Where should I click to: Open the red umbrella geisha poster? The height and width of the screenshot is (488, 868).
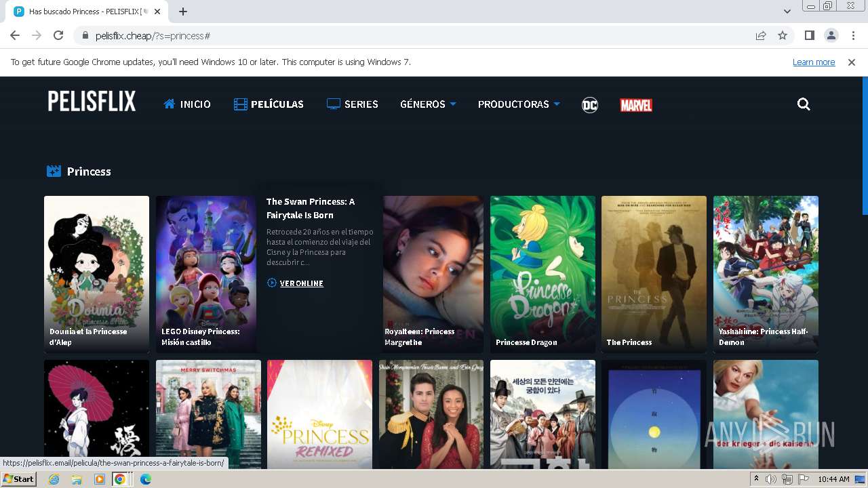96,414
